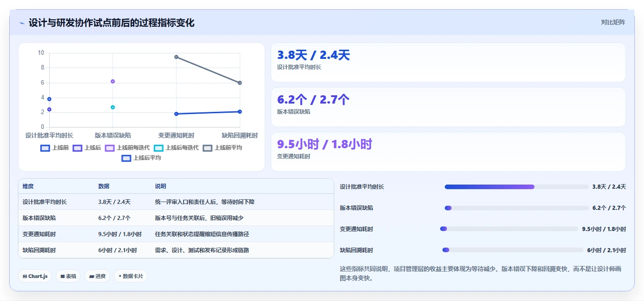This screenshot has width=644, height=301.
Task: Click the gray chart point at 6 for 缺陷回溯耗时
Action: pos(240,83)
